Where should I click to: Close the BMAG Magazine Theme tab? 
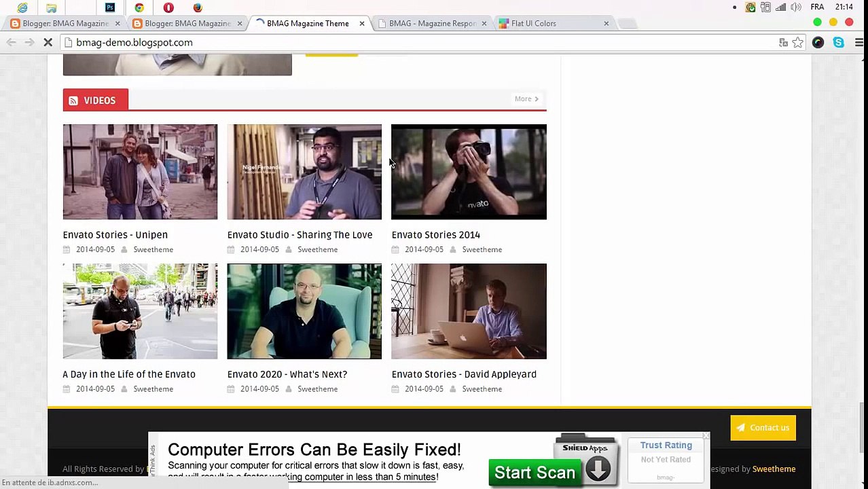pos(362,23)
